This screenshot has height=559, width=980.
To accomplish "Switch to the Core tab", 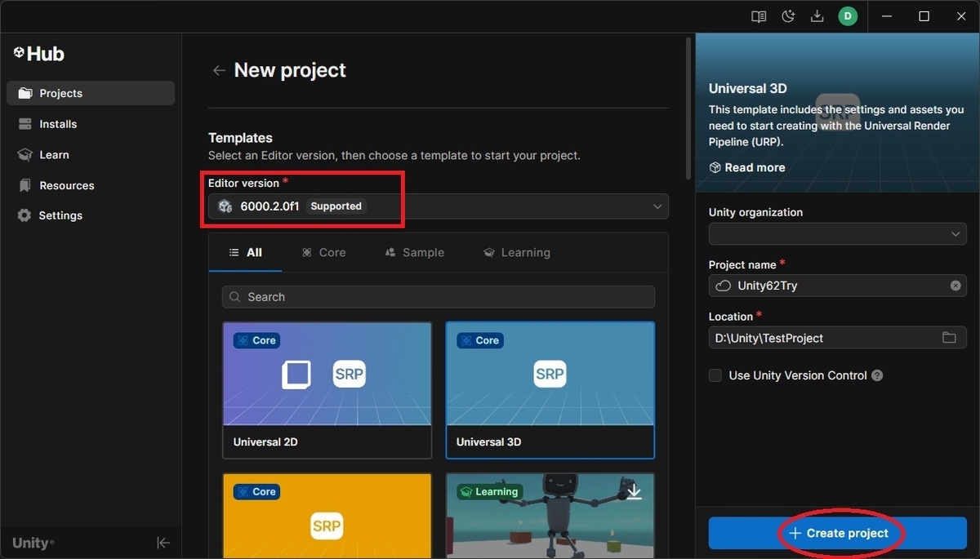I will 323,252.
